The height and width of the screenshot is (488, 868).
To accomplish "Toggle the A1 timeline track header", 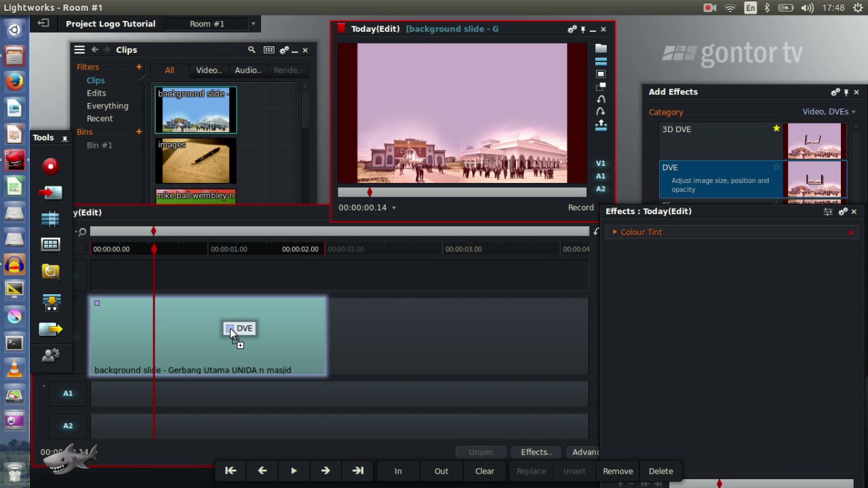I will (x=68, y=393).
